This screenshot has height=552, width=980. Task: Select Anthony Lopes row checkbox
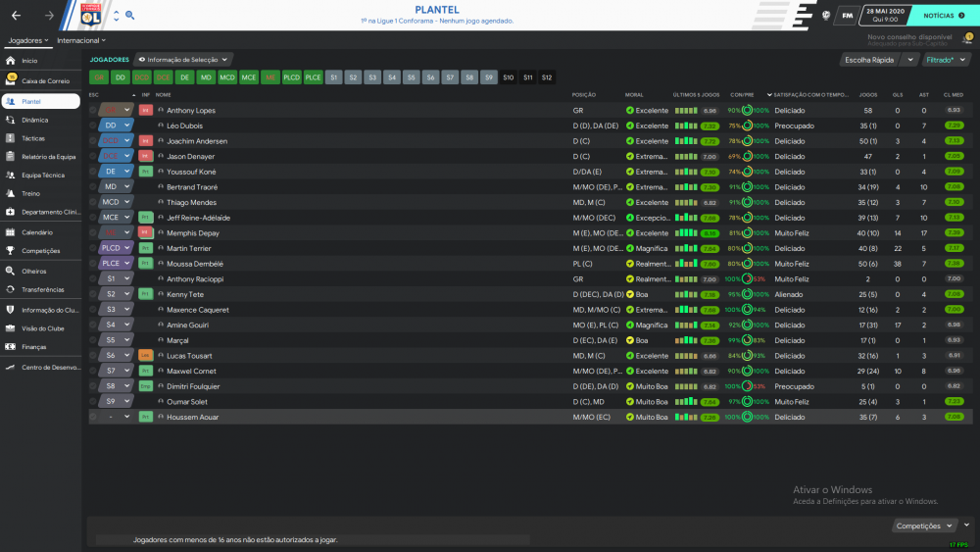coord(93,110)
